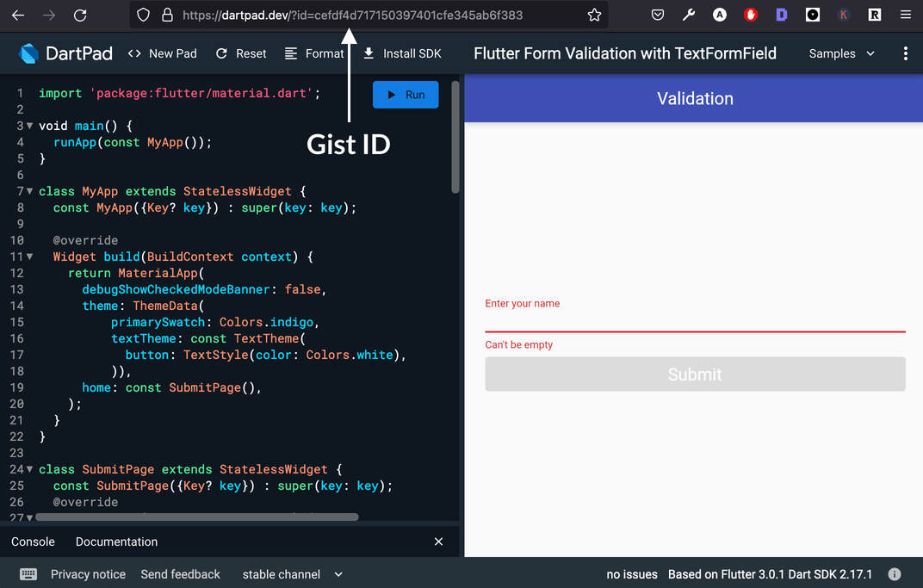The width and height of the screenshot is (923, 588).
Task: Click the white square circle extension icon
Action: (x=812, y=15)
